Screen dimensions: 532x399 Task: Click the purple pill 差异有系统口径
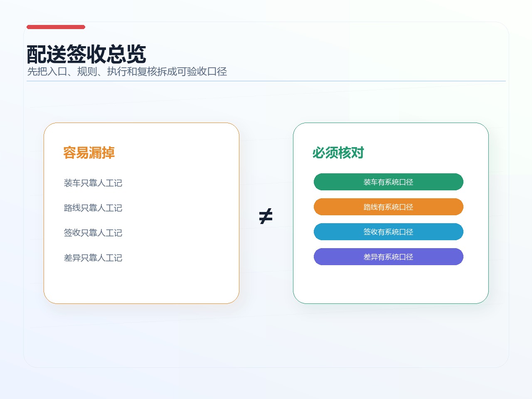click(x=389, y=257)
